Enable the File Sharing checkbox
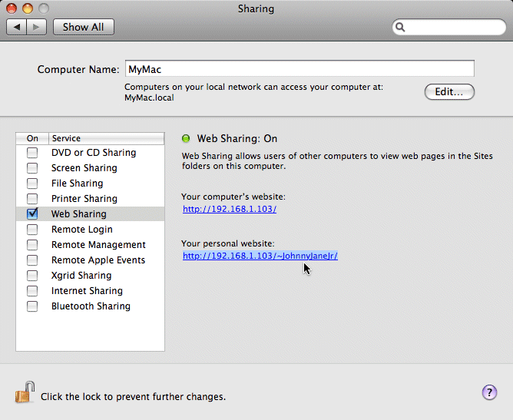 click(x=32, y=184)
